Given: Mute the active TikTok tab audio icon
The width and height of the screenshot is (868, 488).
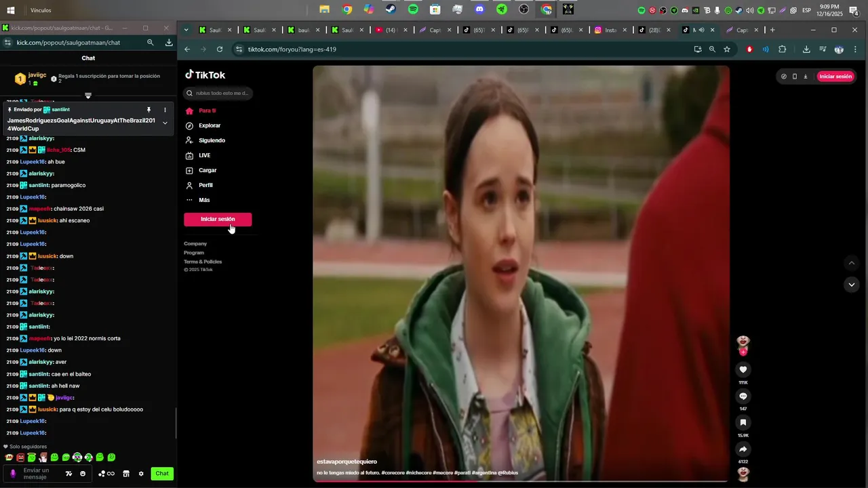Looking at the screenshot, I should (702, 30).
